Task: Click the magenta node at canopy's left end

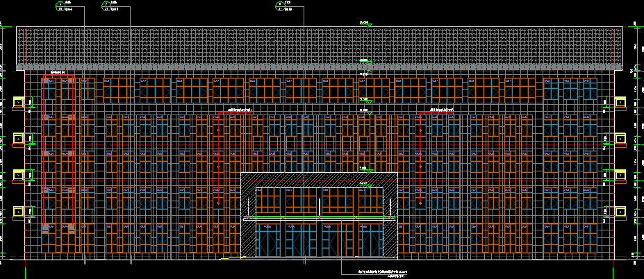Action: coord(248,217)
